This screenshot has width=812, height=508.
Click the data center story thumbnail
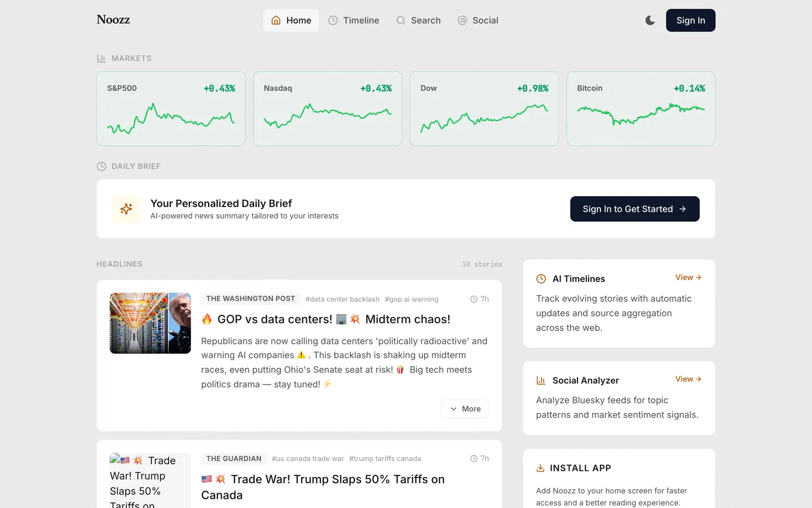tap(150, 323)
